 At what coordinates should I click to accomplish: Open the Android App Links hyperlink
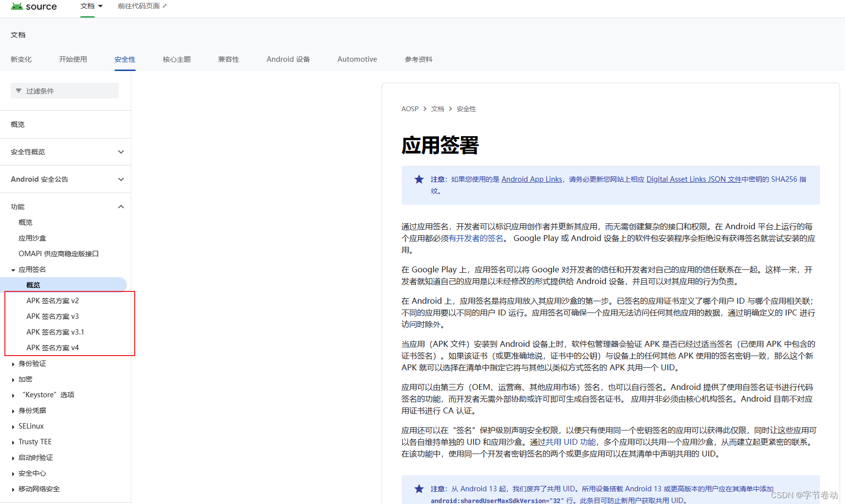click(x=531, y=179)
